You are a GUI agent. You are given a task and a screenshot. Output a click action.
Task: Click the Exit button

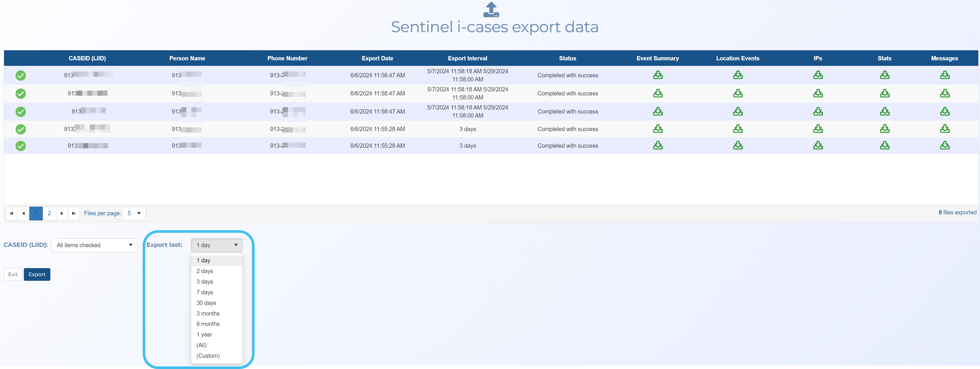coord(13,274)
